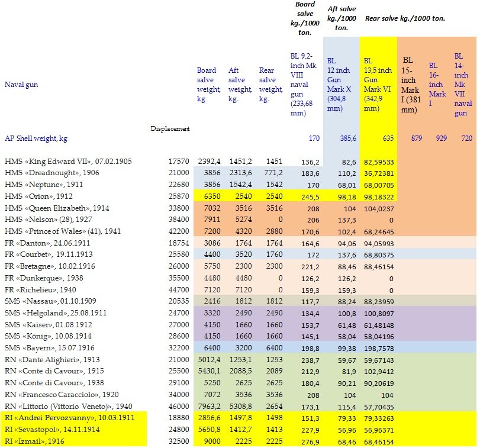Click value 36,72381 in the Dreadnought row
Screen dimensions: 480x448
coord(379,173)
